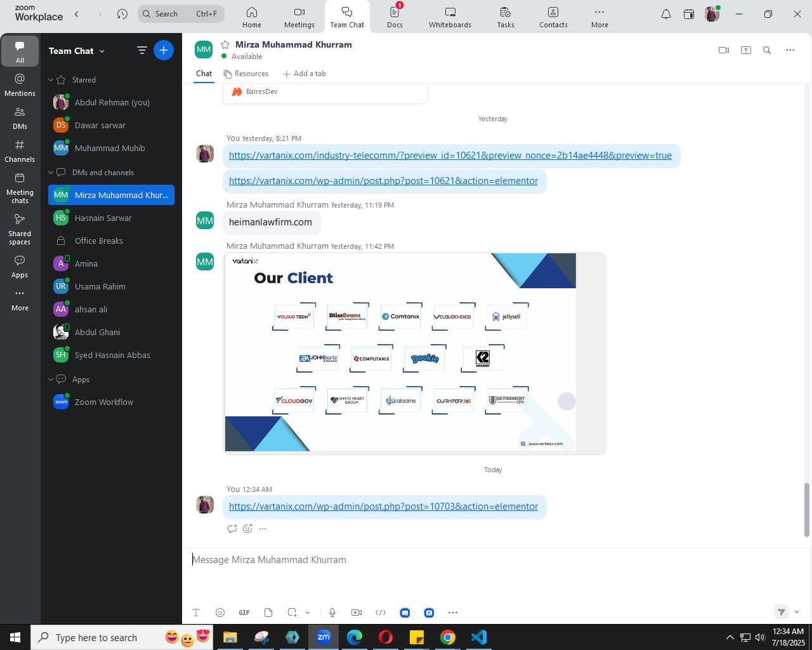Image resolution: width=812 pixels, height=650 pixels.
Task: Open the DMs sidebar section
Action: click(20, 118)
